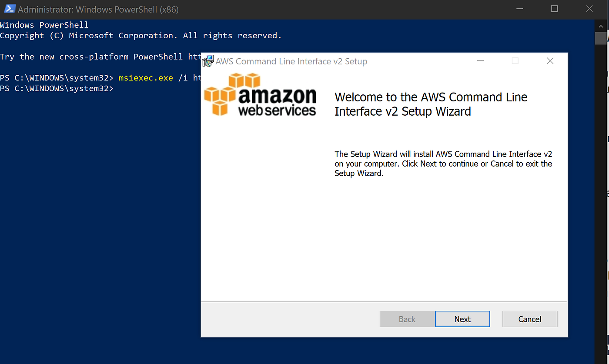Click the installer icon in the setup title bar
609x364 pixels.
pyautogui.click(x=208, y=61)
